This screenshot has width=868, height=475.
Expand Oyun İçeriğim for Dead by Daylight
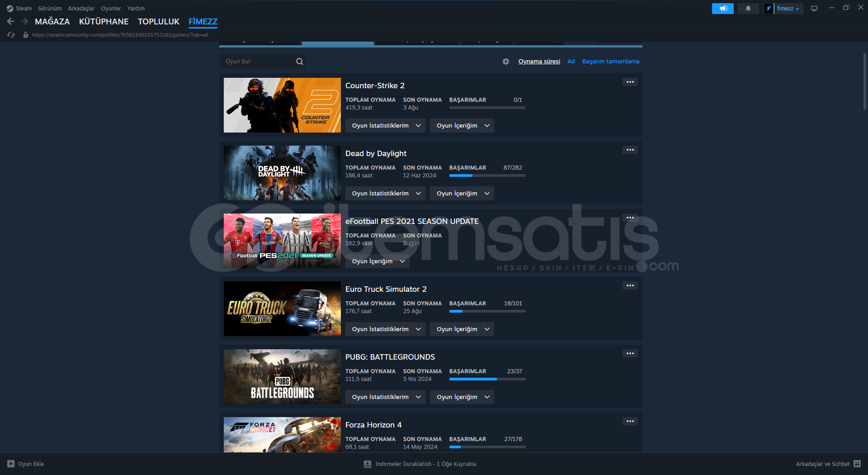462,194
